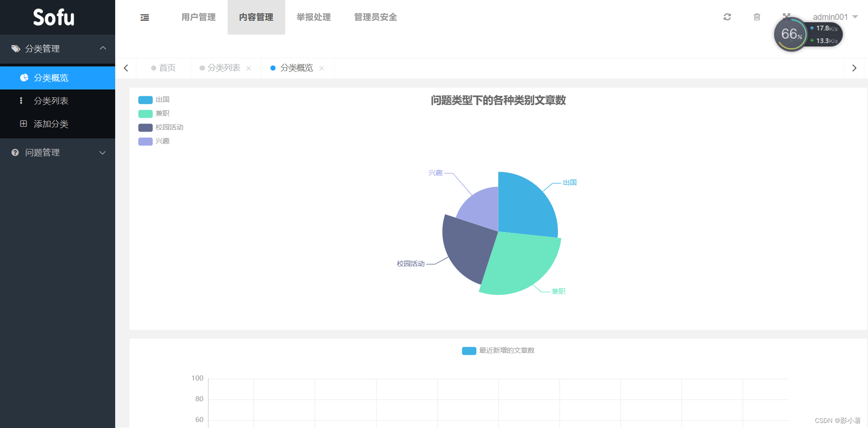Click the refresh icon in top bar

pyautogui.click(x=727, y=17)
